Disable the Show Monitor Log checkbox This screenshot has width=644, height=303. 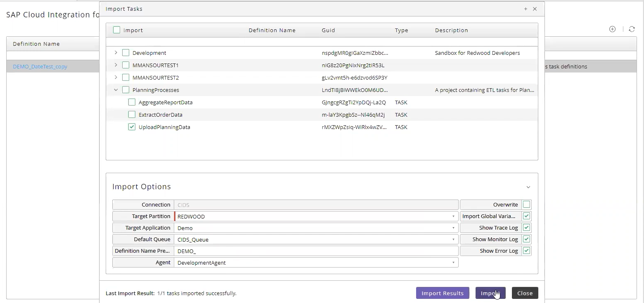tap(526, 239)
